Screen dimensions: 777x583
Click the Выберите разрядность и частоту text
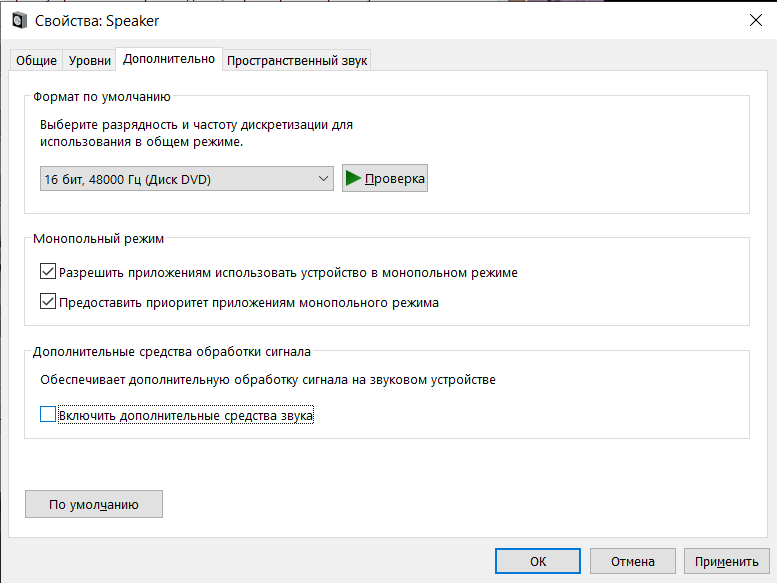[x=196, y=133]
